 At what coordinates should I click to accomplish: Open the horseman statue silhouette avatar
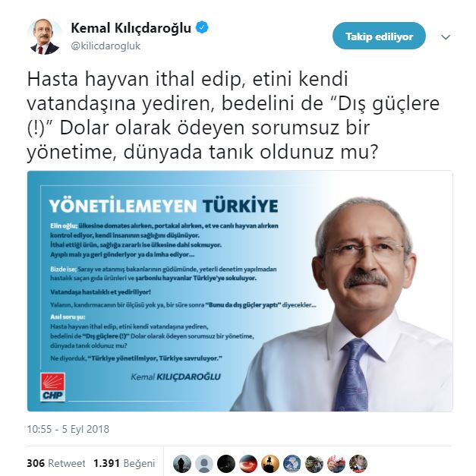[x=270, y=464]
